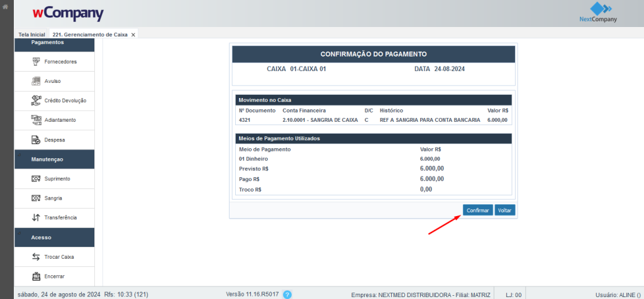
Task: Open Crédito Devolução icon in sidebar
Action: click(36, 101)
